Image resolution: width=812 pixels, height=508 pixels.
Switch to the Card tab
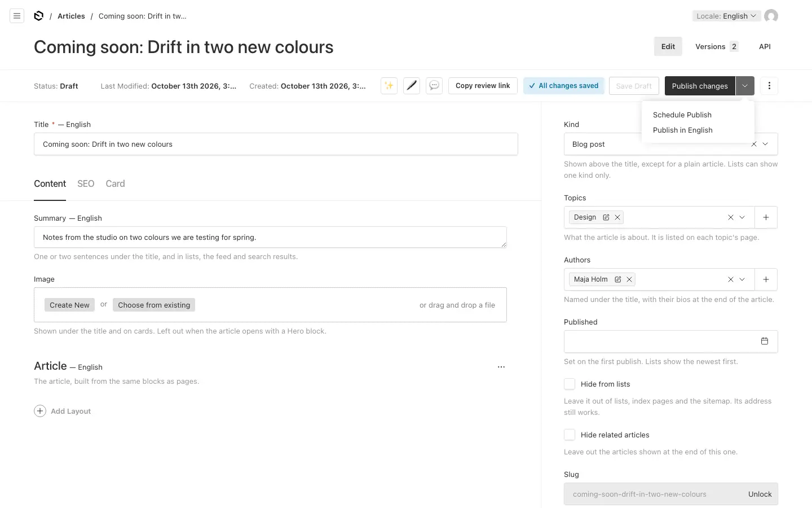115,183
